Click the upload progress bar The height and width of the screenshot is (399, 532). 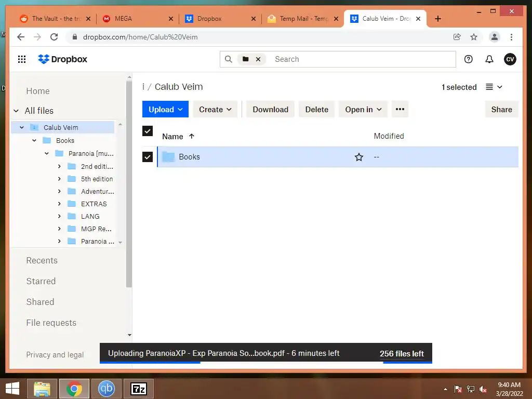click(265, 362)
